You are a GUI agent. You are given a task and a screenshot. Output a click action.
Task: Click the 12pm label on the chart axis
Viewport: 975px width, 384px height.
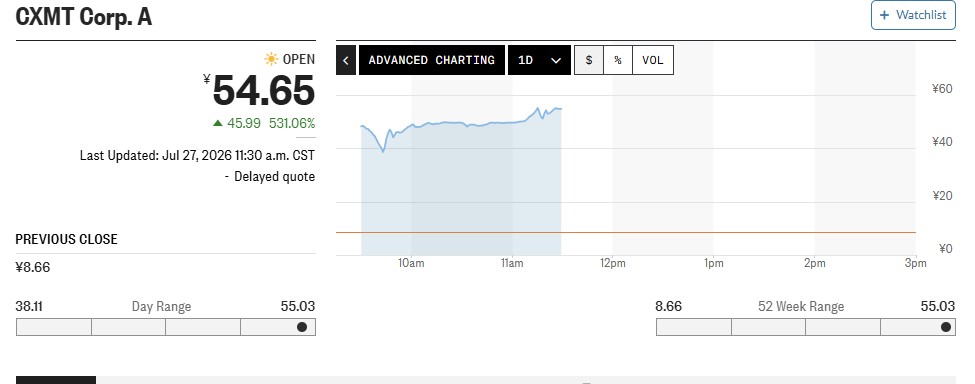(612, 263)
